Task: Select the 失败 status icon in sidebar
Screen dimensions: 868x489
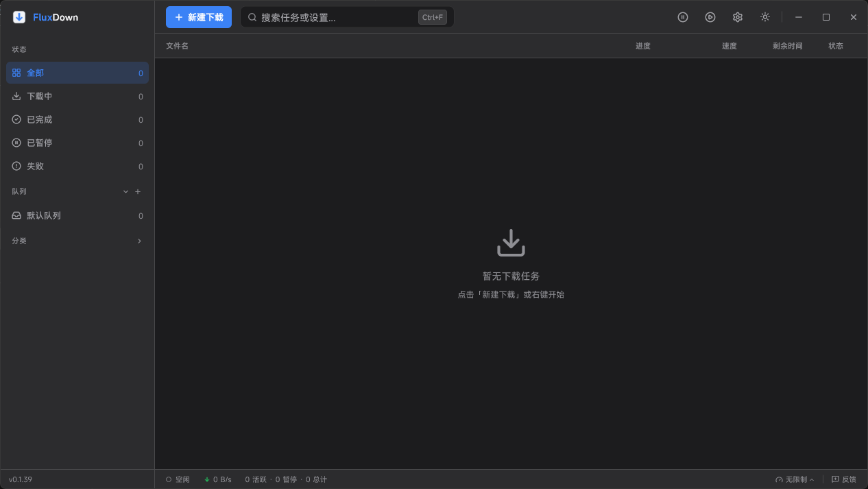Action: point(16,166)
